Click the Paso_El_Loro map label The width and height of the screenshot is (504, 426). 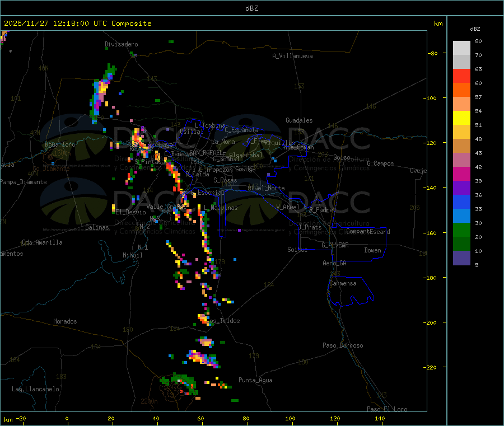pos(387,409)
